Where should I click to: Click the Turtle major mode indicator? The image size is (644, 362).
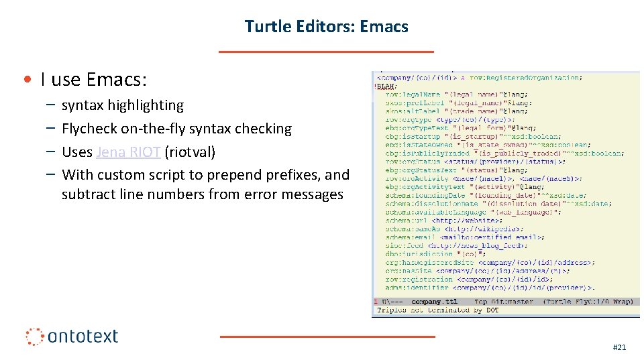(559, 302)
